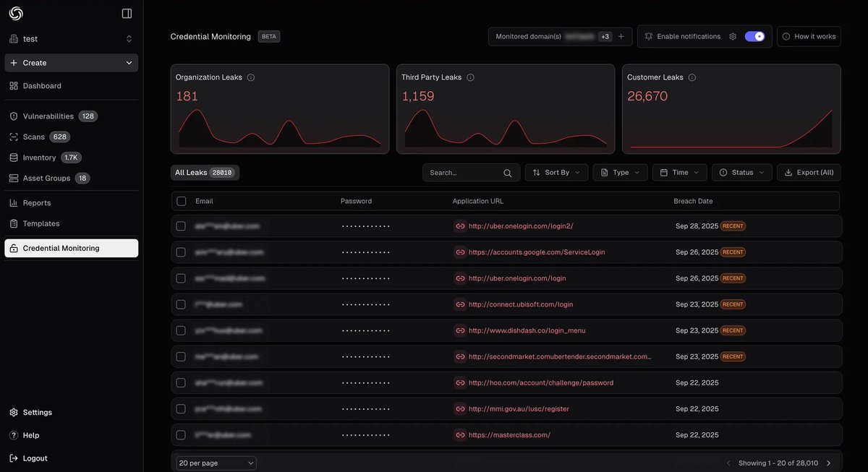Check the select-all checkbox in table header
Screen dimensions: 868x472
point(181,200)
